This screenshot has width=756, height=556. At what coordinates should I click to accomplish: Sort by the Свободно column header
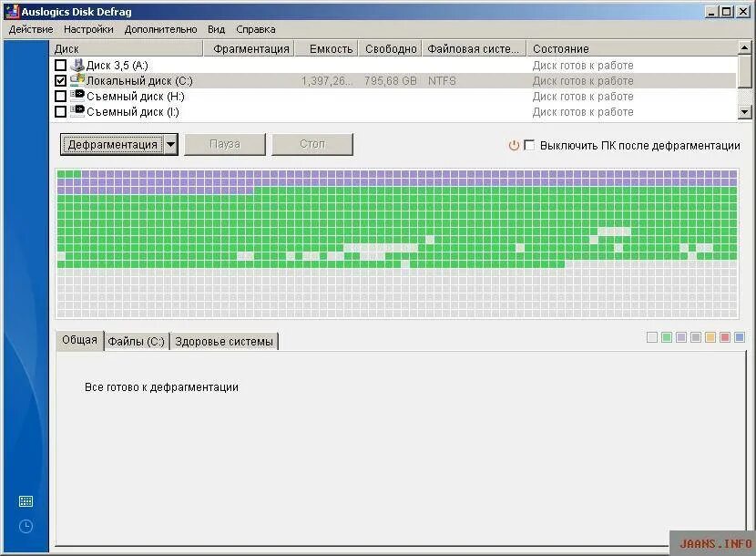(391, 48)
